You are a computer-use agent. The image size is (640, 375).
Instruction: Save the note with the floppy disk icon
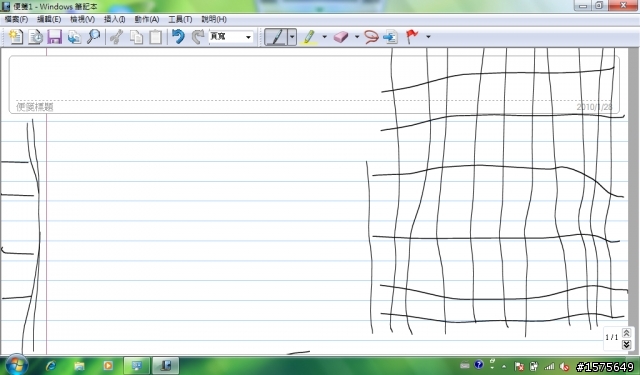(55, 37)
